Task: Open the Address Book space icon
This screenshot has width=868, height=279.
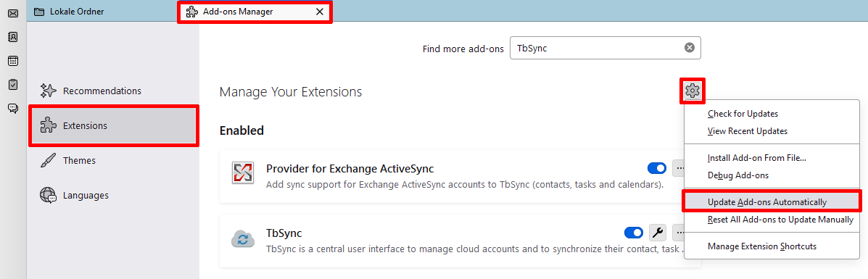Action: [13, 36]
